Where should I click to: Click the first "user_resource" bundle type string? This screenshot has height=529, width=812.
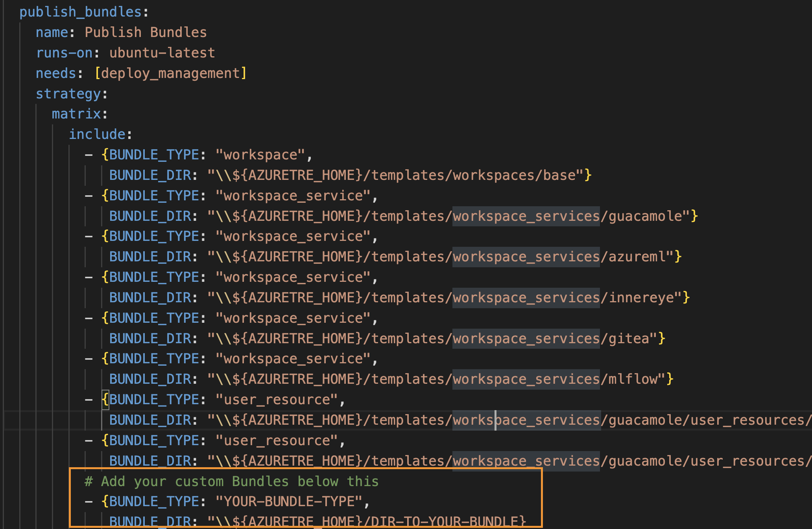click(x=277, y=400)
